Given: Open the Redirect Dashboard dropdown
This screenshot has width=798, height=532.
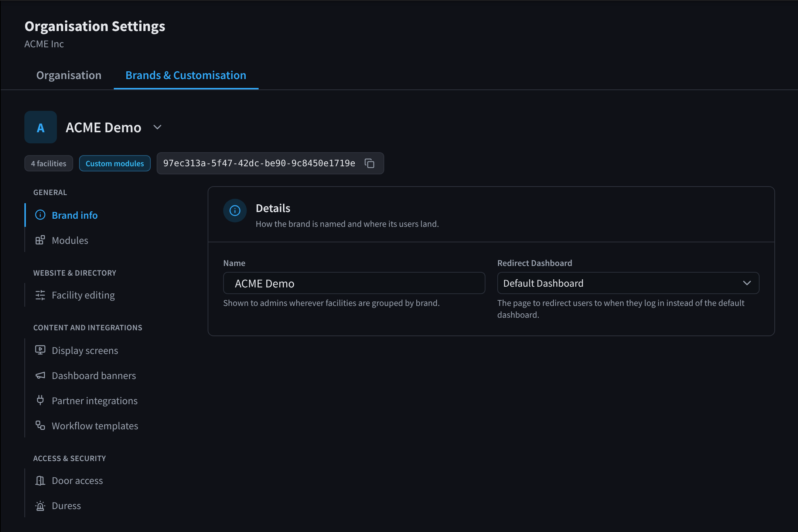Looking at the screenshot, I should [x=628, y=283].
